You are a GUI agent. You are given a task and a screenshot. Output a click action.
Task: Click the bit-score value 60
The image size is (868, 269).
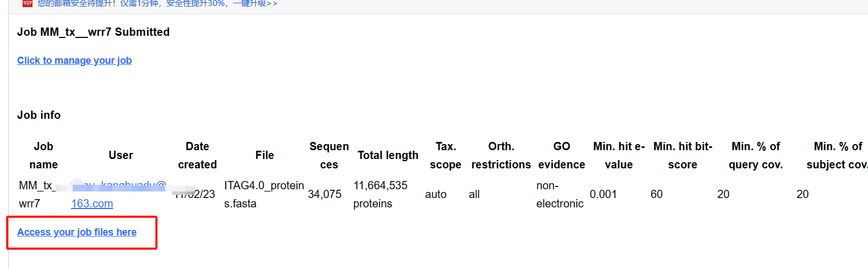[657, 194]
